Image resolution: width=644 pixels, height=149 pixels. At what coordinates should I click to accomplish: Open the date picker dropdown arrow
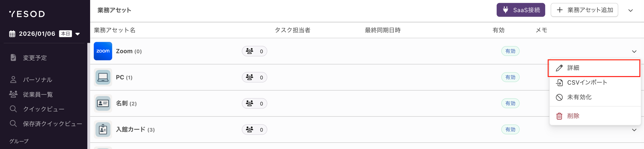[78, 34]
